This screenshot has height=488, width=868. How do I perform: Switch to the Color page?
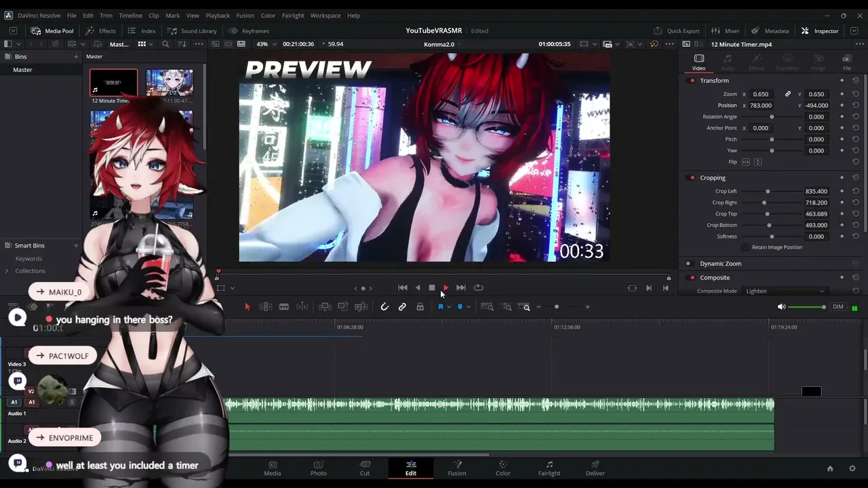coord(502,468)
